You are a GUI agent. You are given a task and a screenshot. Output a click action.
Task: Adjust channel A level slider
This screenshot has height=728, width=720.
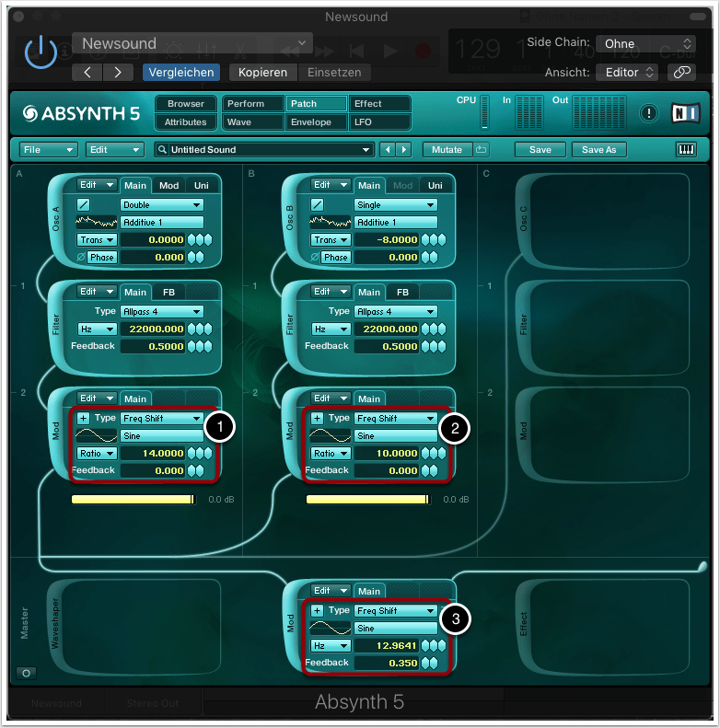click(x=134, y=500)
